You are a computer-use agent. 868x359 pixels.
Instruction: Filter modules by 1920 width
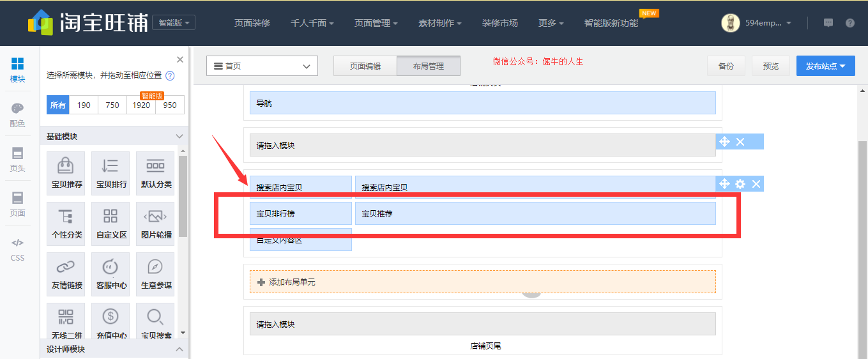pyautogui.click(x=141, y=105)
